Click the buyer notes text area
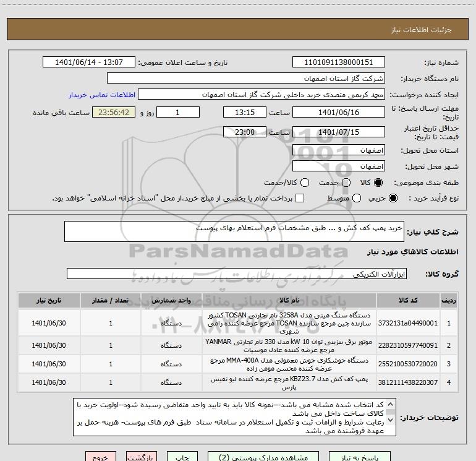This screenshot has height=461, width=476. click(x=234, y=417)
